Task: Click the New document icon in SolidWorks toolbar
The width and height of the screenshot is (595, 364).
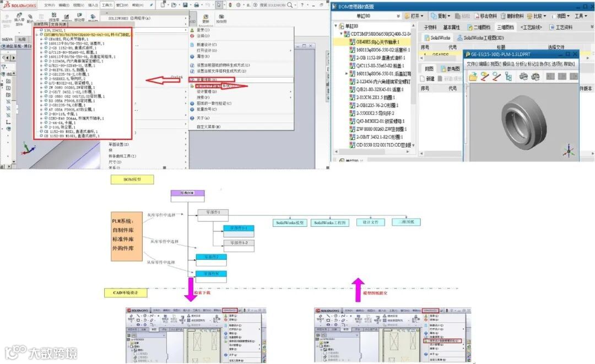Action: point(163,5)
